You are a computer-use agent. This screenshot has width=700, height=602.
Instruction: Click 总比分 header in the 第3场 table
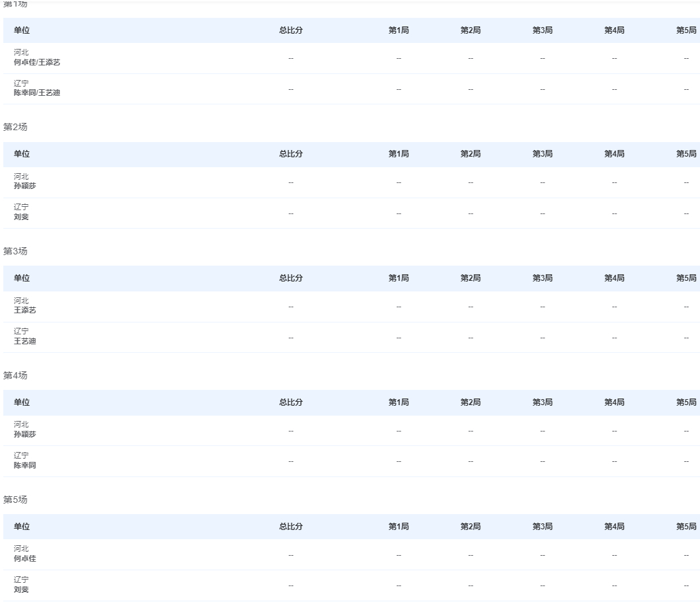[291, 278]
